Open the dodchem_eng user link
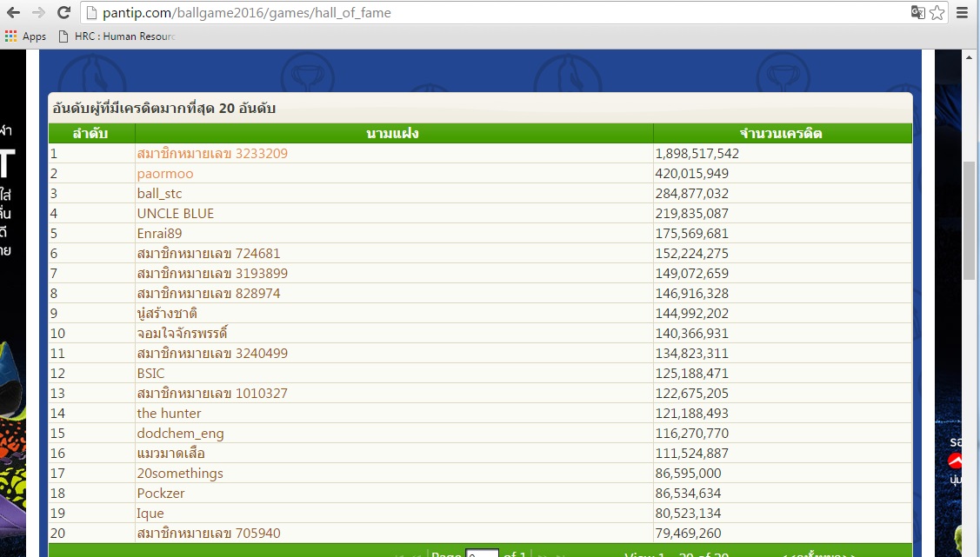This screenshot has height=557, width=980. (180, 434)
